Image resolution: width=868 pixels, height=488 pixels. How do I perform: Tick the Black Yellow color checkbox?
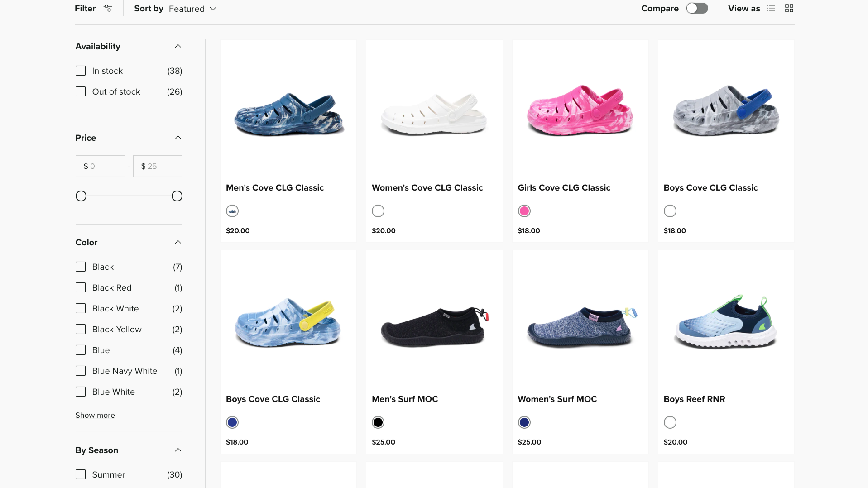pos(81,330)
